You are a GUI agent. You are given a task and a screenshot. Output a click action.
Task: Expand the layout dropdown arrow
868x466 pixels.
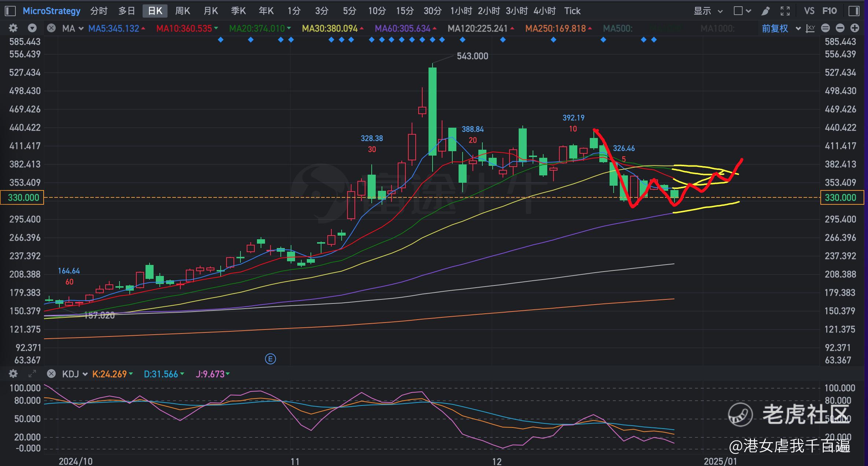(x=749, y=11)
